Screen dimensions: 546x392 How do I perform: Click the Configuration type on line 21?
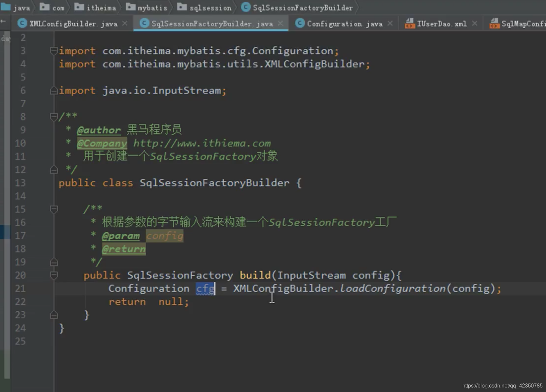(x=149, y=289)
